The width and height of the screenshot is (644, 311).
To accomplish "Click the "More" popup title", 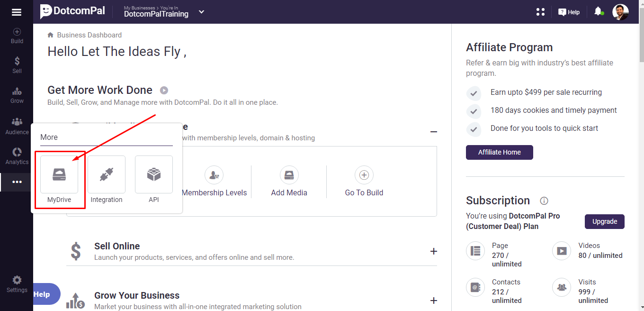I will [49, 137].
